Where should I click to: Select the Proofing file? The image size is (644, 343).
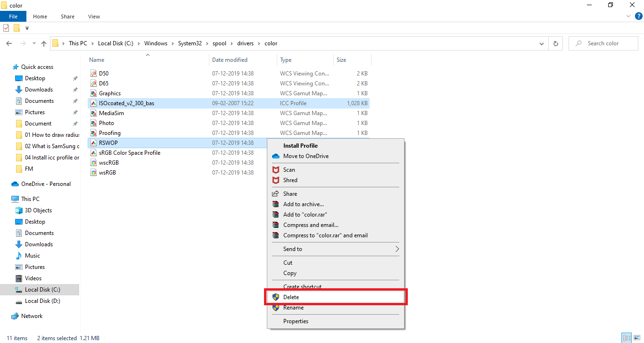[x=110, y=133]
